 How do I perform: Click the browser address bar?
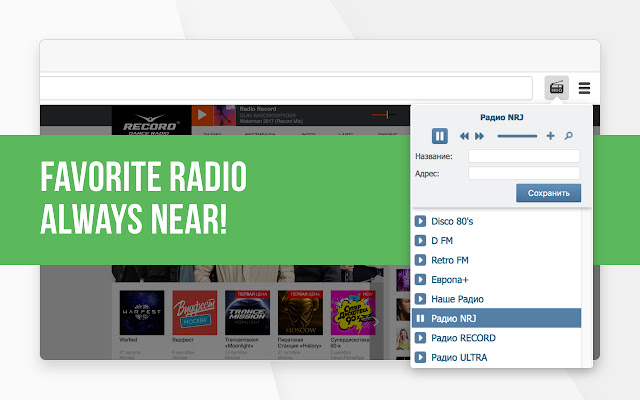286,88
